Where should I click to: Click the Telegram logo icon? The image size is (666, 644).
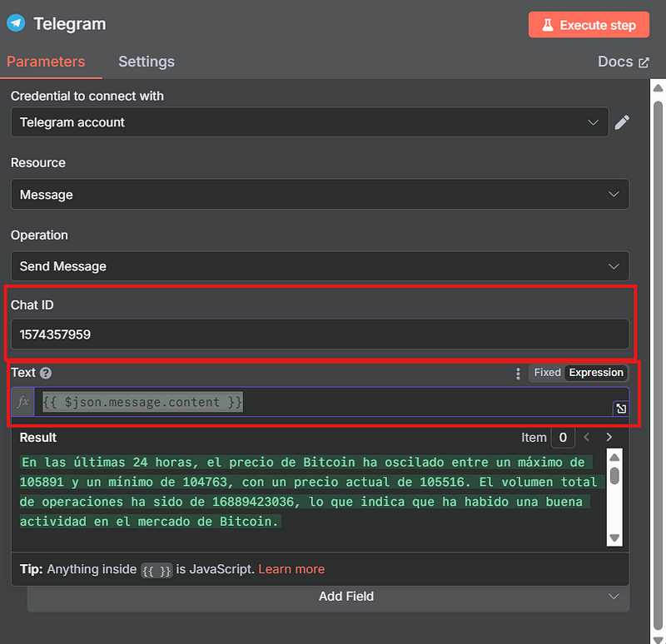pyautogui.click(x=16, y=23)
